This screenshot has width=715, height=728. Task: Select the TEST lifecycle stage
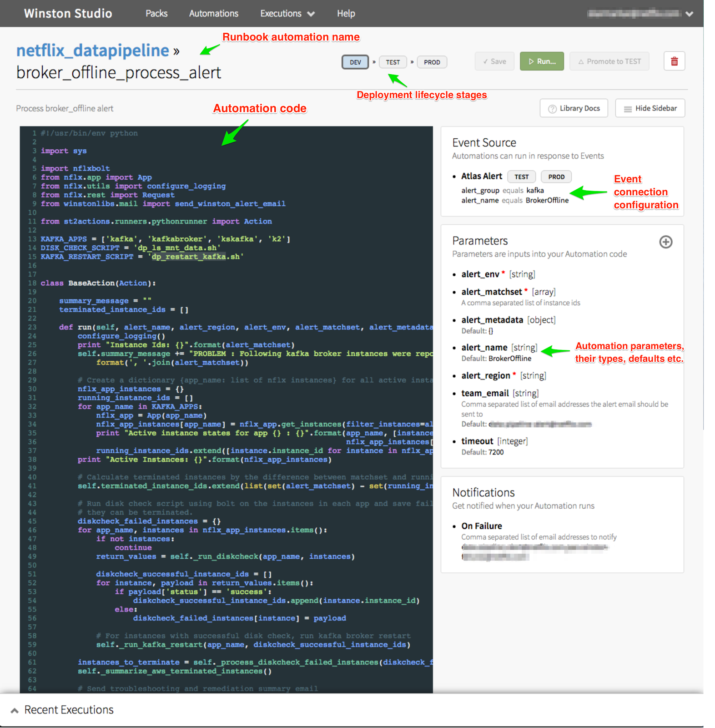point(393,62)
